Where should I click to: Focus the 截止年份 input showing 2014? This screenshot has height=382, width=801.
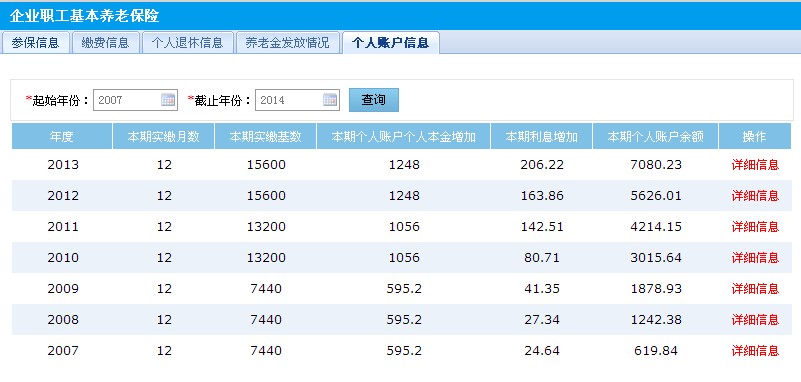pyautogui.click(x=297, y=100)
